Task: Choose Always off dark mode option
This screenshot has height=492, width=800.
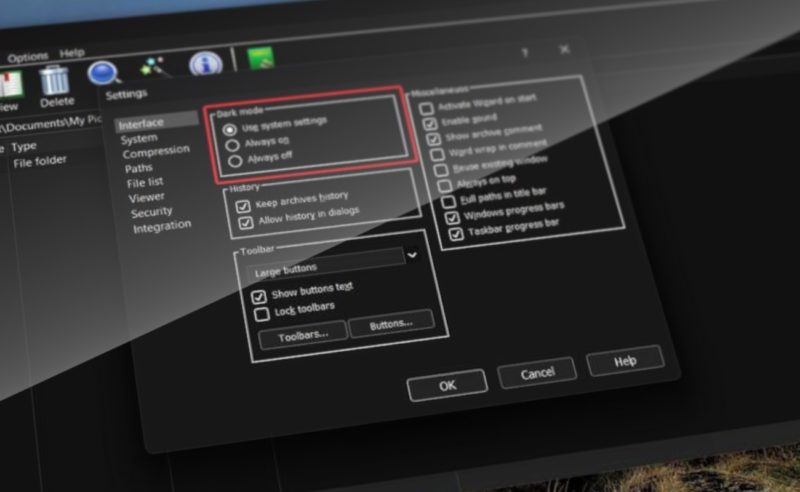Action: pyautogui.click(x=235, y=161)
